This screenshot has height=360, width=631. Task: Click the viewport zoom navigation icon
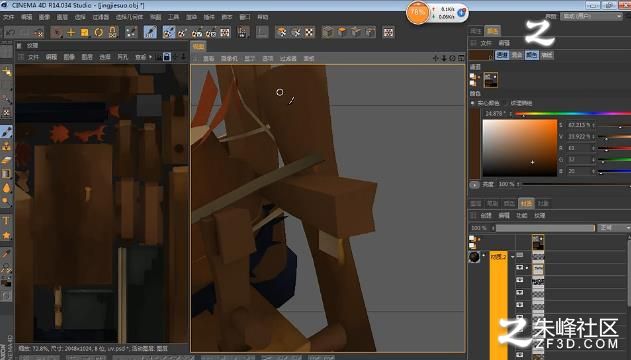444,58
